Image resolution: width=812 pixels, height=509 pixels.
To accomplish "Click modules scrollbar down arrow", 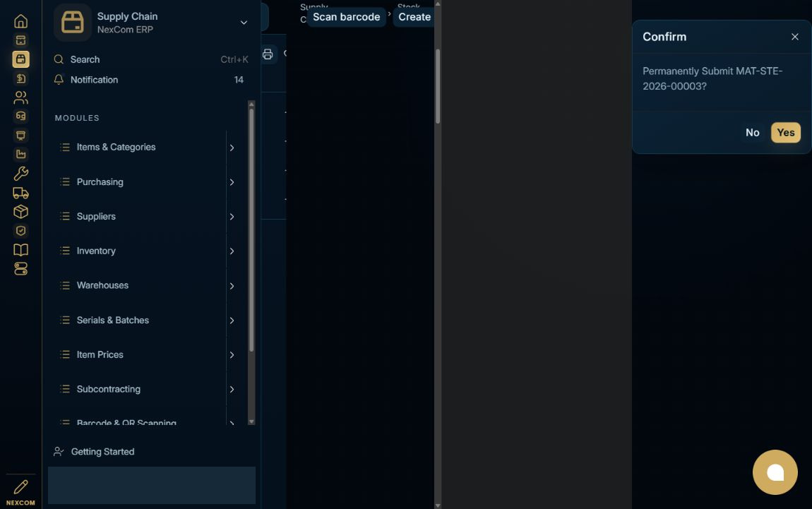I will (251, 422).
